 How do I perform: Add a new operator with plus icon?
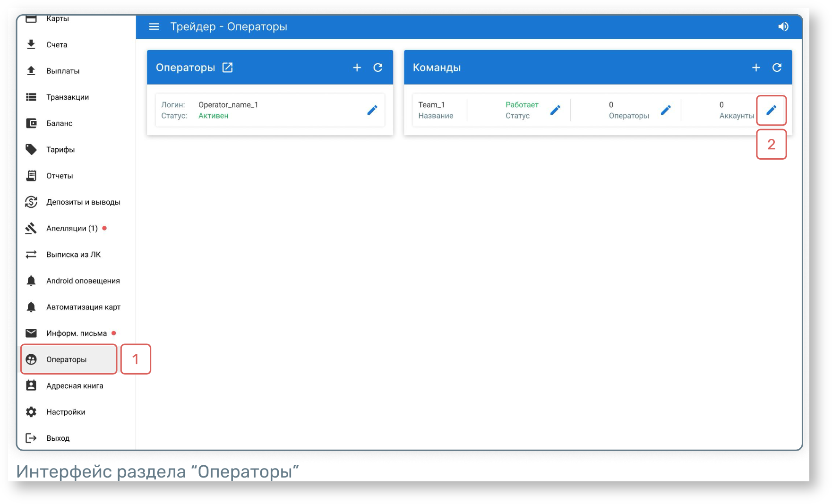click(357, 68)
